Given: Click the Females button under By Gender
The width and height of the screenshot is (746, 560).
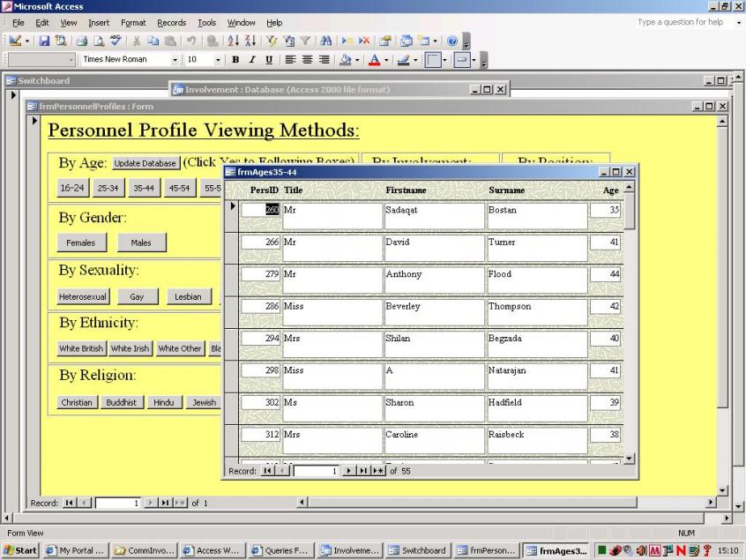Looking at the screenshot, I should tap(80, 243).
